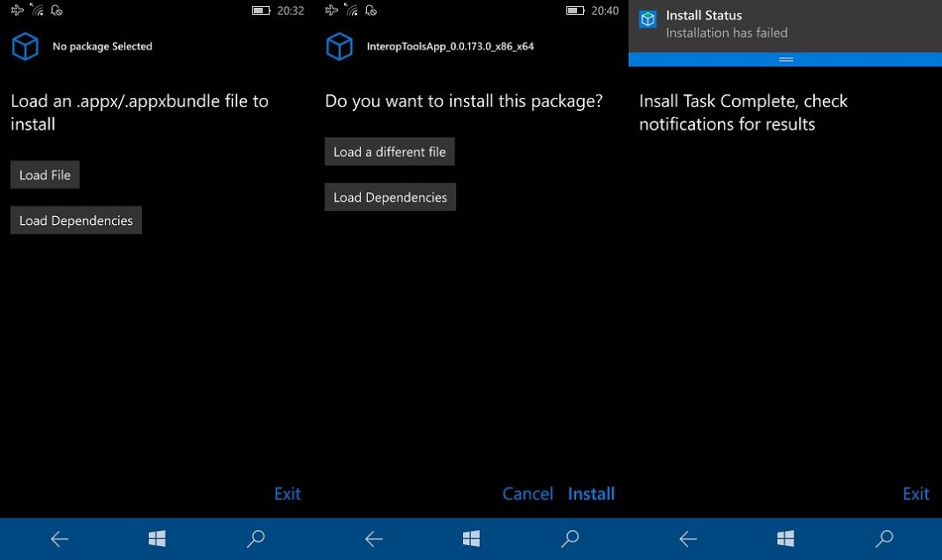Tap the back arrow on the middle screen
Image resolution: width=942 pixels, height=560 pixels.
coord(373,538)
